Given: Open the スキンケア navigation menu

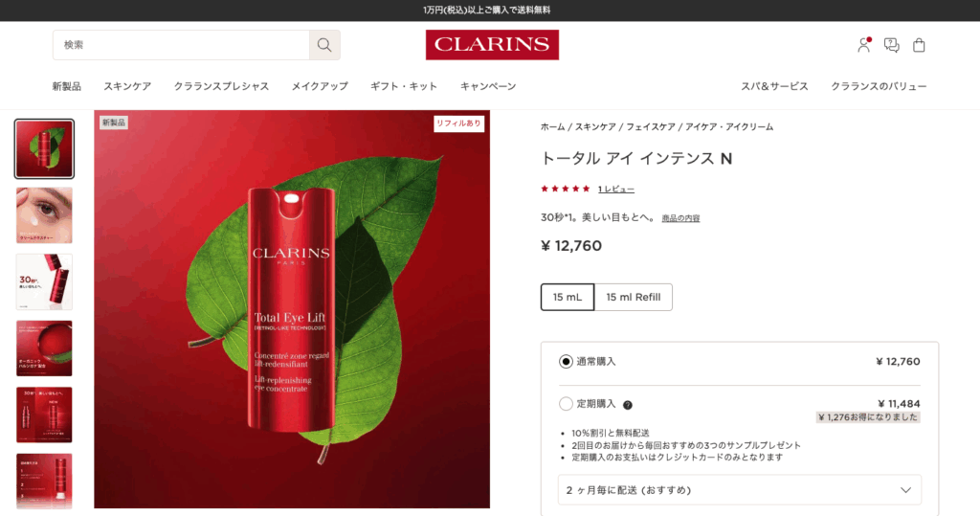Looking at the screenshot, I should (127, 86).
